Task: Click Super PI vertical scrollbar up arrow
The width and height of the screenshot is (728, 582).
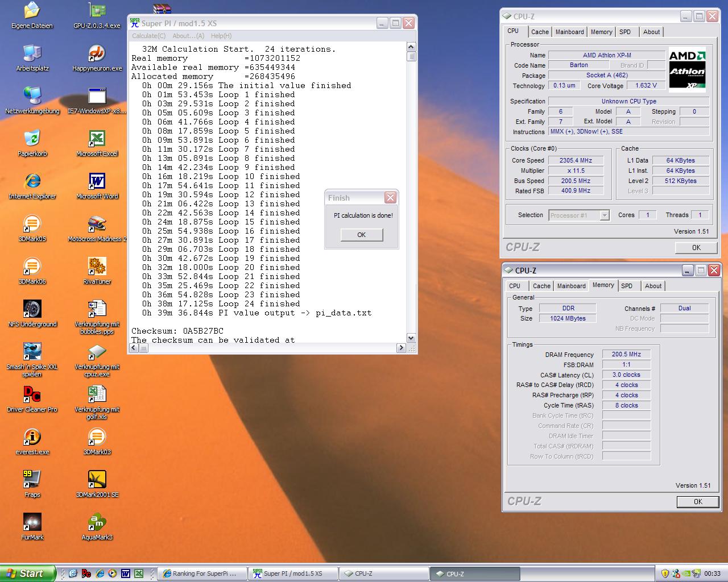Action: pyautogui.click(x=411, y=47)
